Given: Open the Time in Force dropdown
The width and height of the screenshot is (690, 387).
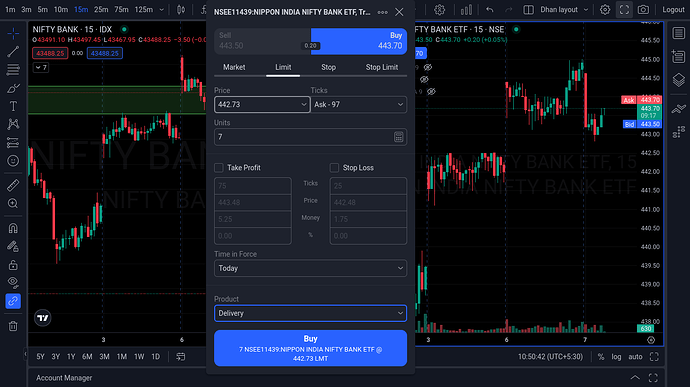Looking at the screenshot, I should [x=310, y=268].
